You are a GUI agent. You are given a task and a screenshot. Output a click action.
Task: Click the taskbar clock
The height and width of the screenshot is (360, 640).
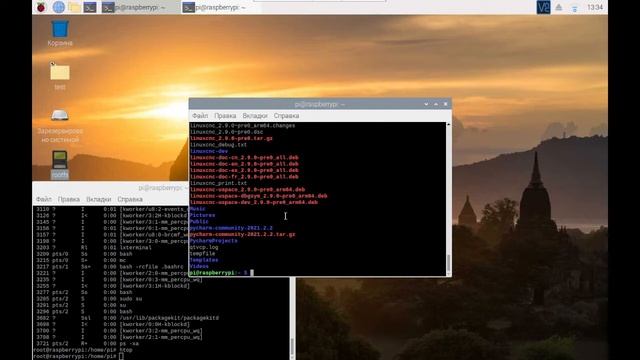tap(595, 7)
